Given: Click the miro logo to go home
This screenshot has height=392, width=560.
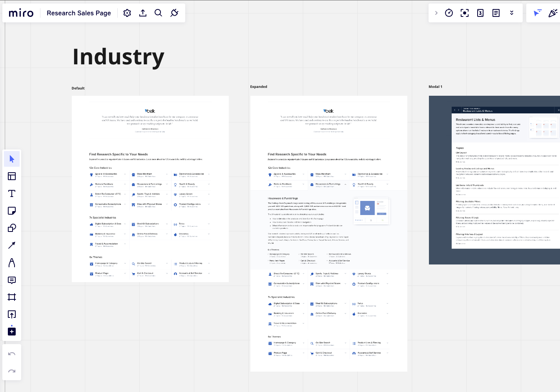Looking at the screenshot, I should point(21,13).
